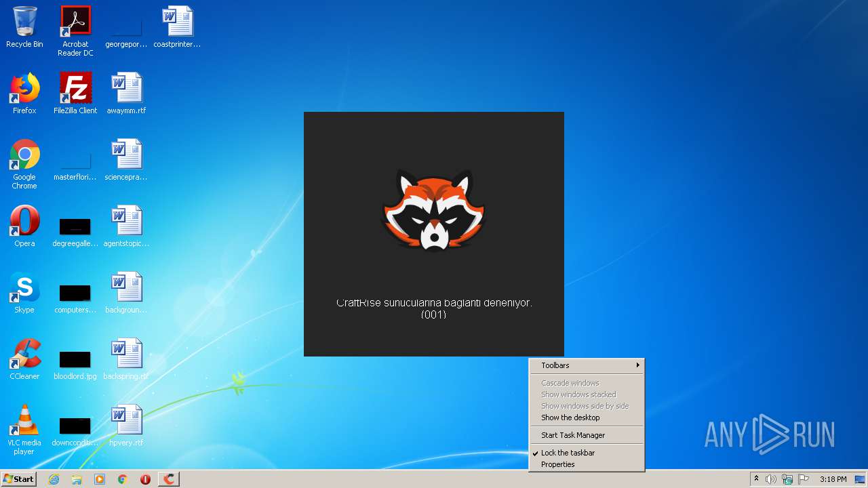
Task: Select Start Task Manager from context menu
Action: click(x=587, y=435)
